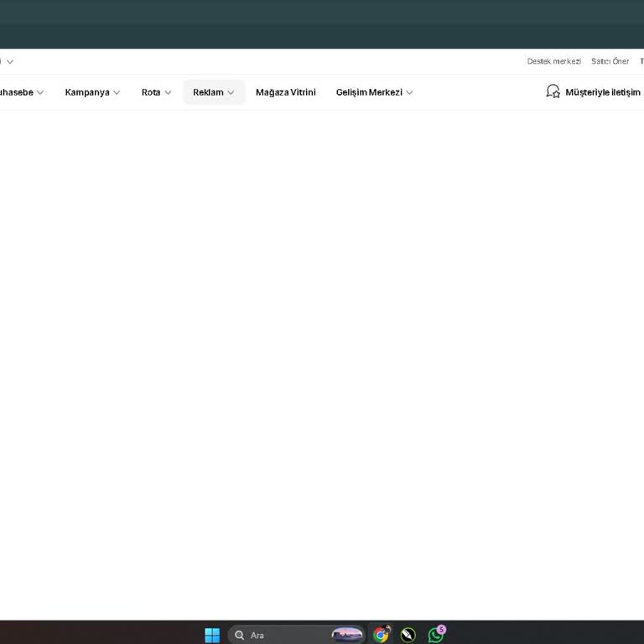The height and width of the screenshot is (644, 644).
Task: Open the Kampanya dropdown menu
Action: pos(92,92)
